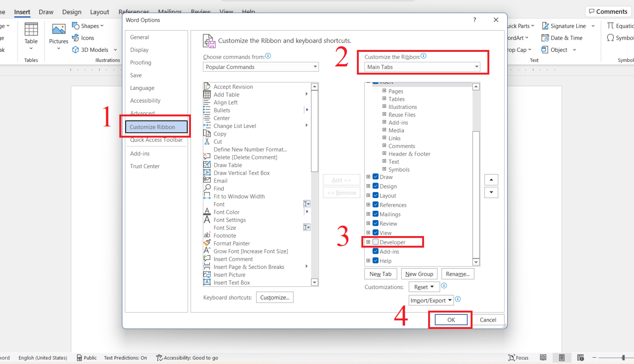Expand the References tab tree node
634x364 pixels.
[368, 205]
